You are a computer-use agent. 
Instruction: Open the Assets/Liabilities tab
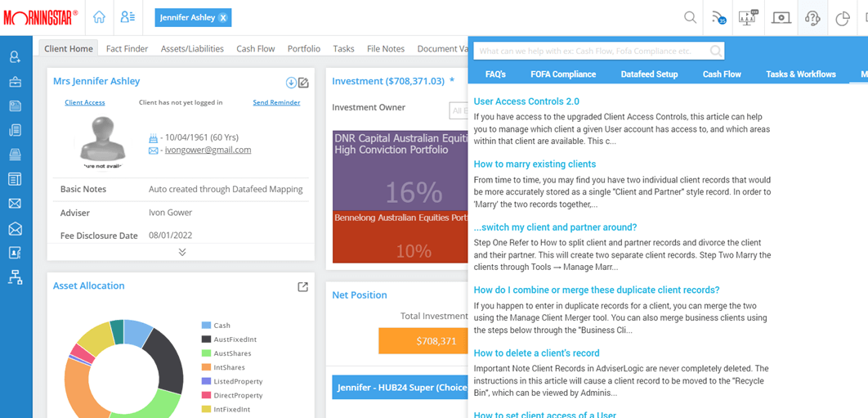coord(193,48)
